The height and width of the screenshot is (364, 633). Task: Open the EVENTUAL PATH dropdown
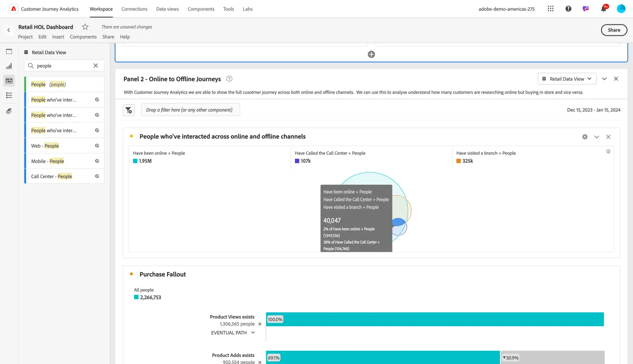[x=233, y=333]
